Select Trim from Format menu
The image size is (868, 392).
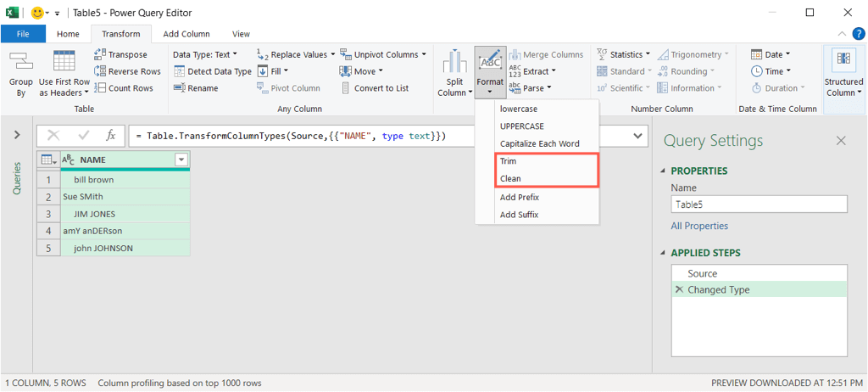[x=509, y=161]
